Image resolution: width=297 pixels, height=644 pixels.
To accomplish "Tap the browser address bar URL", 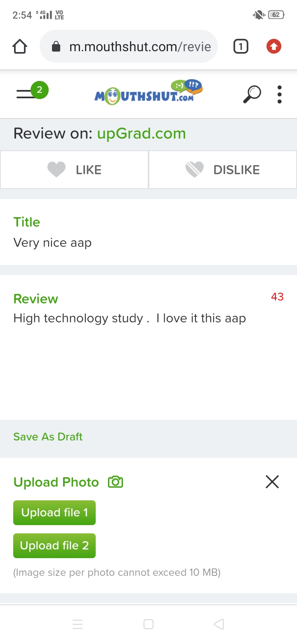I will pos(139,47).
